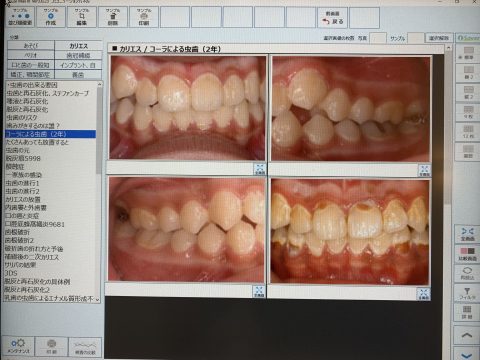The height and width of the screenshot is (360, 480).
Task: Click the サンプル 編集 (edit) icon
Action: (x=82, y=17)
